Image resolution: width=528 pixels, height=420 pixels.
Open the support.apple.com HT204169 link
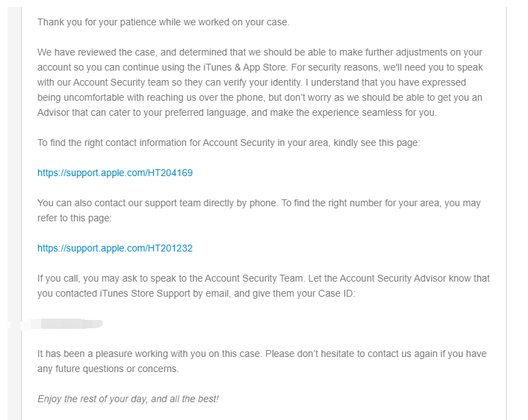(115, 173)
